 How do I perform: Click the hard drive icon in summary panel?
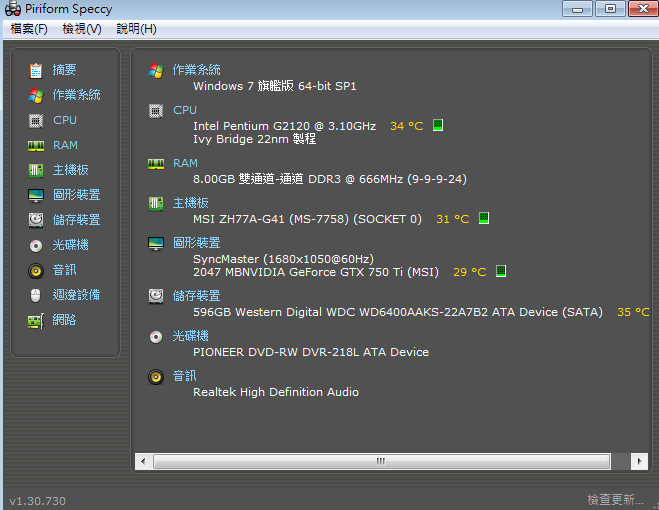pyautogui.click(x=156, y=296)
